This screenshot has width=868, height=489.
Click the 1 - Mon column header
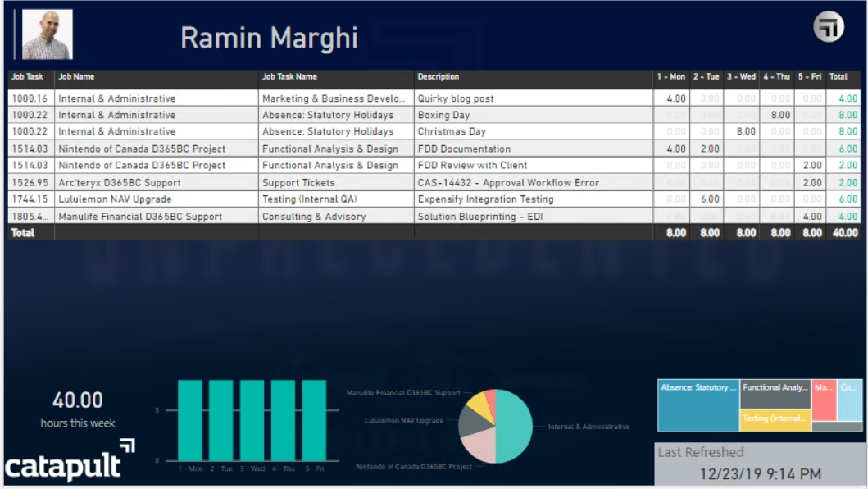[671, 76]
